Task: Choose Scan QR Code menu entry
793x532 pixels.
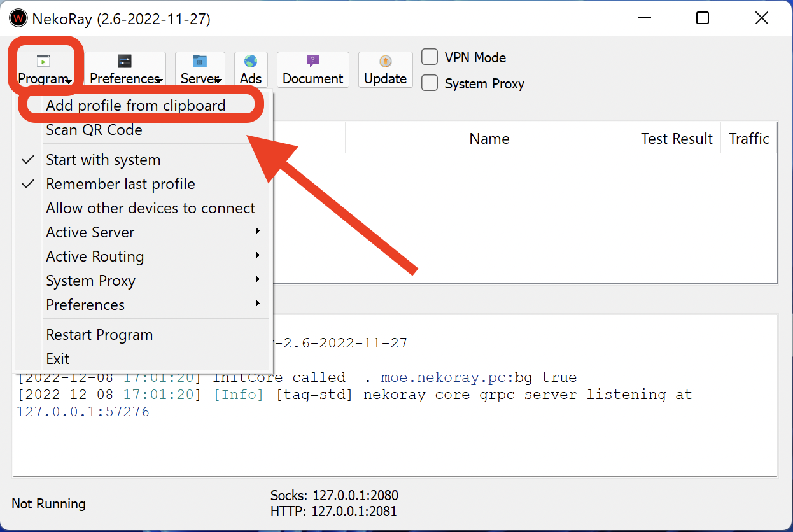Action: pos(94,130)
